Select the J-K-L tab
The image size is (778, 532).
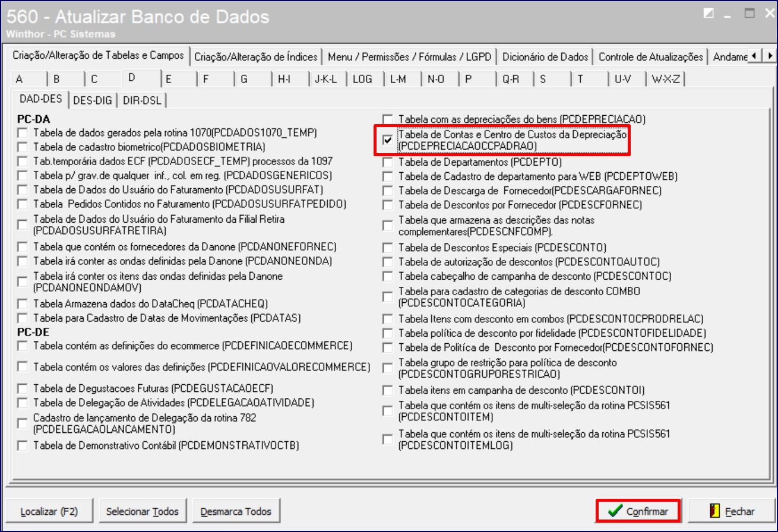pos(327,79)
